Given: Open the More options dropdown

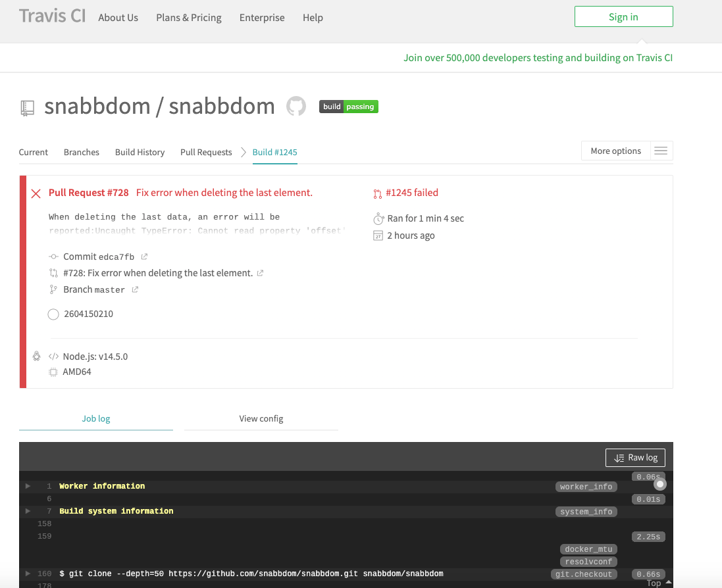Looking at the screenshot, I should (615, 150).
